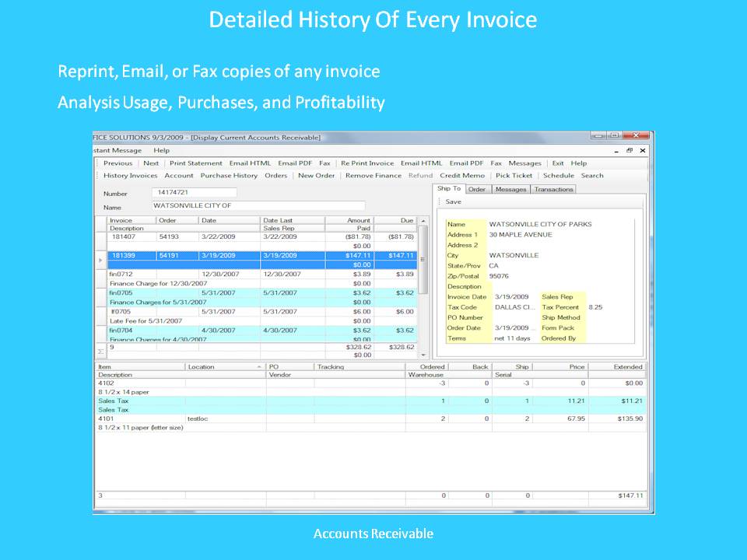The image size is (747, 560).
Task: Sort by the Date Last column header
Action: [x=293, y=220]
